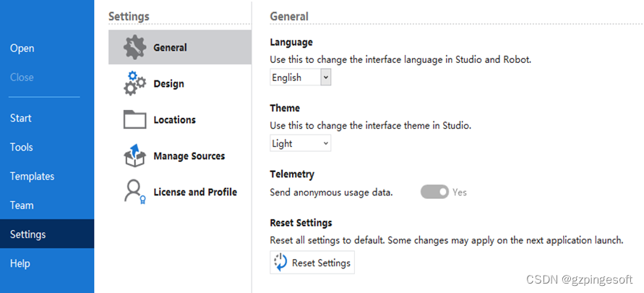Image resolution: width=644 pixels, height=293 pixels.
Task: Expand the Theme dropdown
Action: click(300, 143)
